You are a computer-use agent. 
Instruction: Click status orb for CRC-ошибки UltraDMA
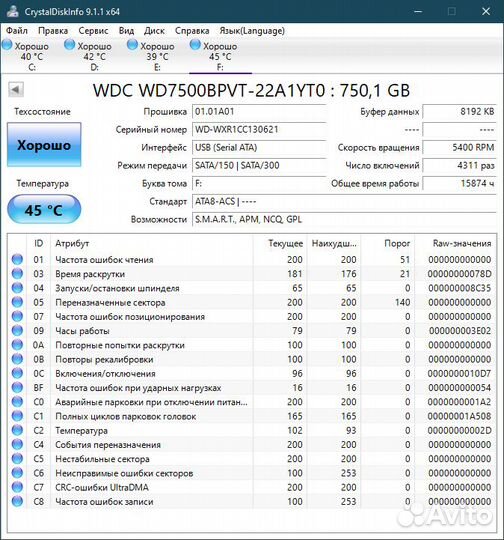pos(17,487)
